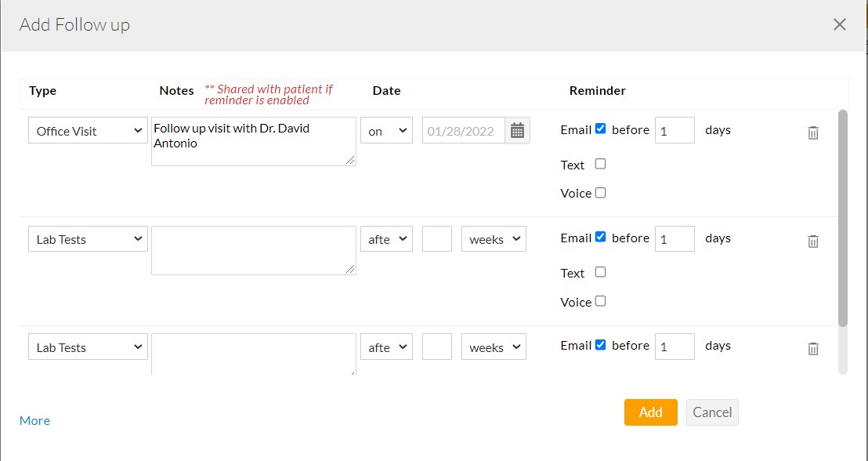868x461 pixels.
Task: Open the Office Visit type dropdown
Action: pyautogui.click(x=88, y=131)
